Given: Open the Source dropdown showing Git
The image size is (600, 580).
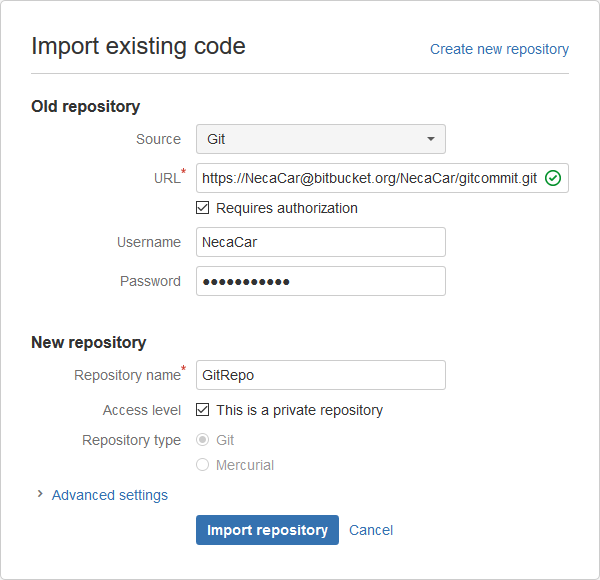Looking at the screenshot, I should pyautogui.click(x=320, y=139).
